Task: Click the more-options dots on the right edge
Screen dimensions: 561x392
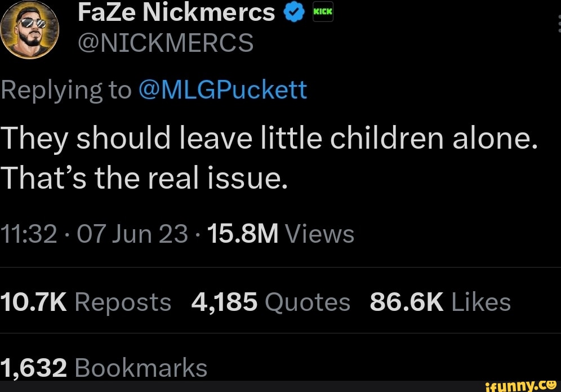Action: pyautogui.click(x=559, y=24)
